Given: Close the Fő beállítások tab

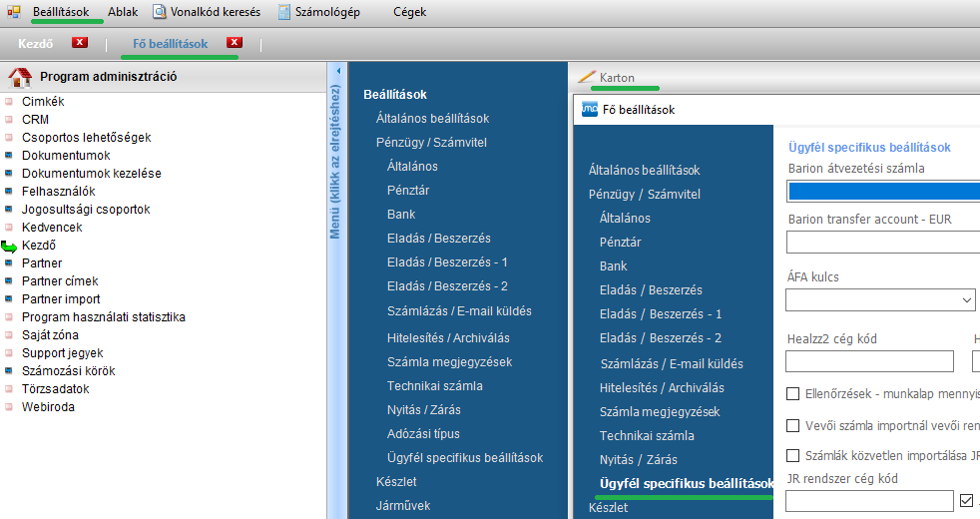Looking at the screenshot, I should (x=235, y=43).
